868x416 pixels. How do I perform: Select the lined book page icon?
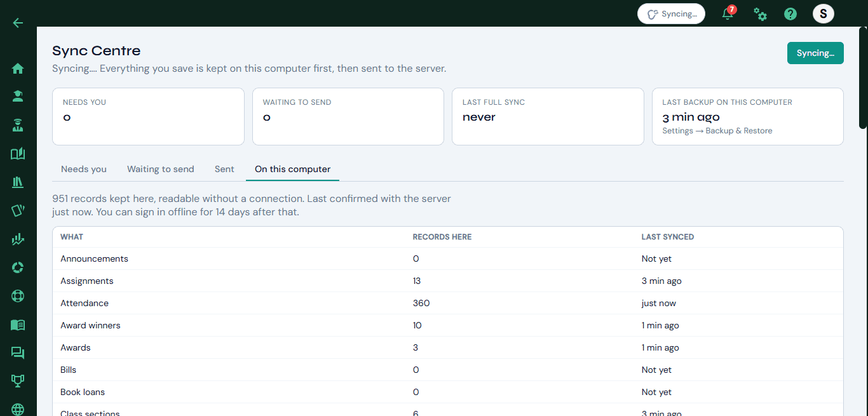point(18,325)
